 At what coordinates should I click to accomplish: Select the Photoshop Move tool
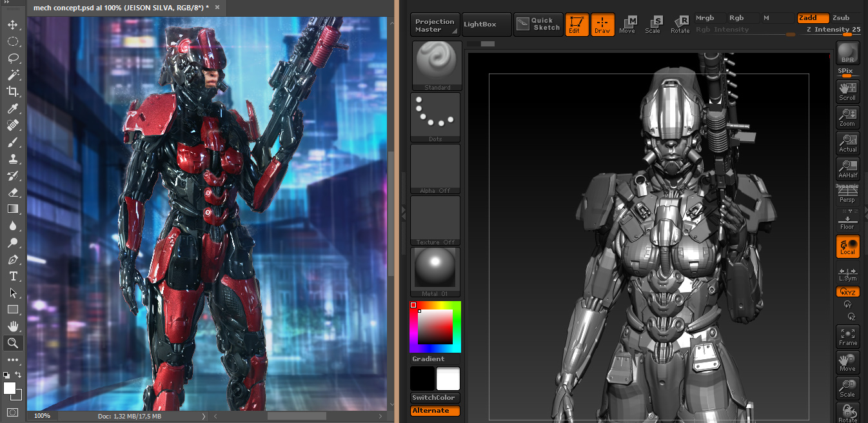click(12, 25)
